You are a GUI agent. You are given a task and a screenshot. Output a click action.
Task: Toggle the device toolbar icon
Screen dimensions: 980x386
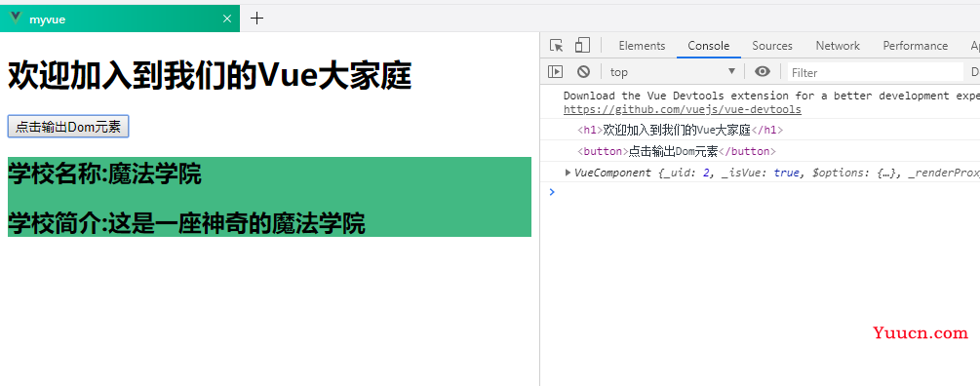coord(582,46)
